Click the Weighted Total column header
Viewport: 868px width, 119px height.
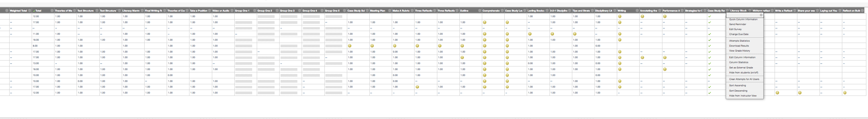point(18,11)
